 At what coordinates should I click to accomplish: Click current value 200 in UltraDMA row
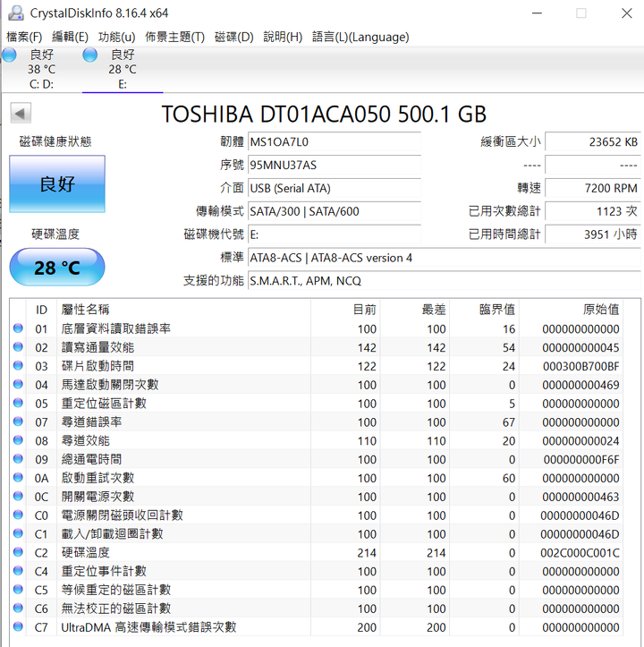(367, 627)
